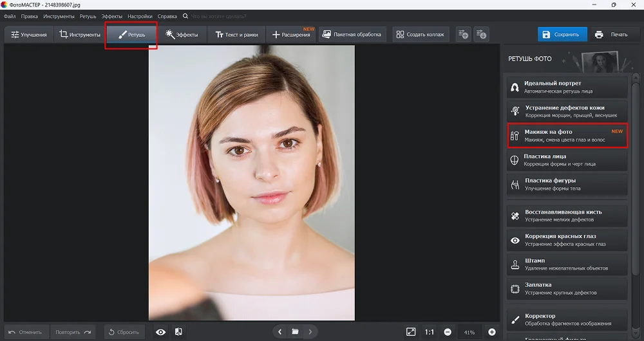Reset edits with Сбросить

tap(124, 332)
